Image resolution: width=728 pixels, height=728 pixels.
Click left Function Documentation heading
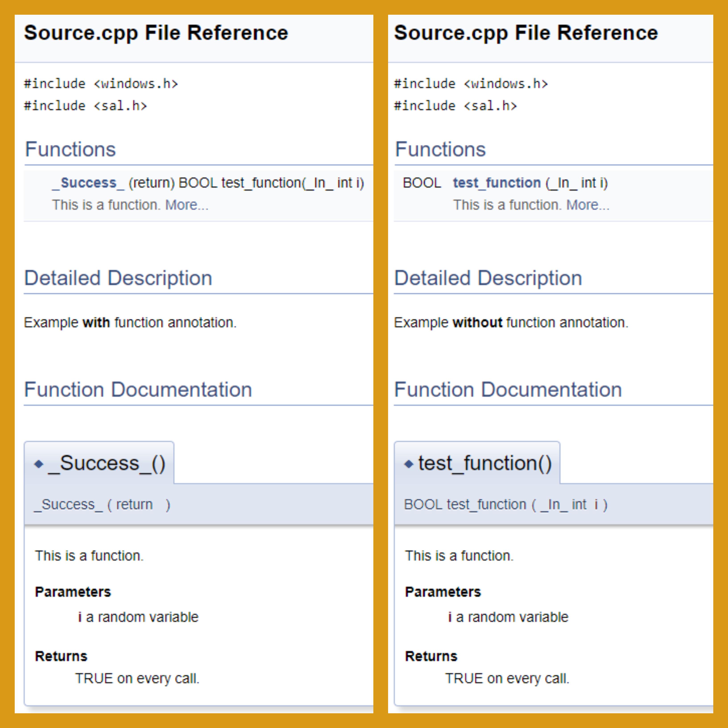tap(138, 390)
